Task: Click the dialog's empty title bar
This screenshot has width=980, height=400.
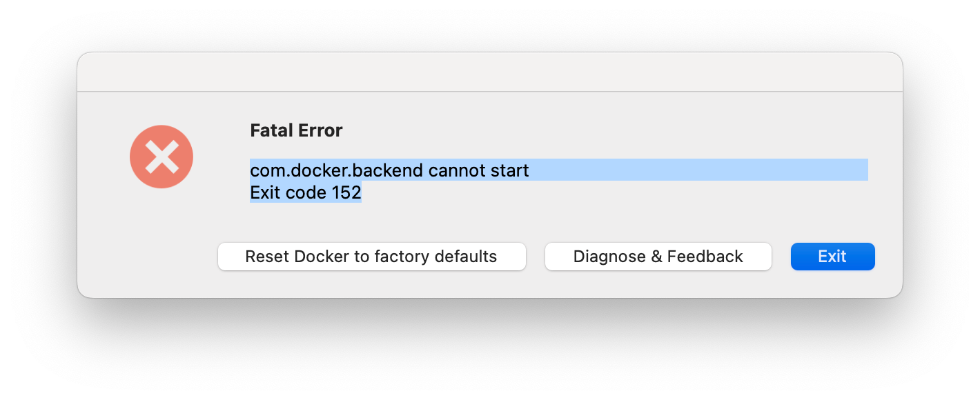Action: [x=490, y=72]
